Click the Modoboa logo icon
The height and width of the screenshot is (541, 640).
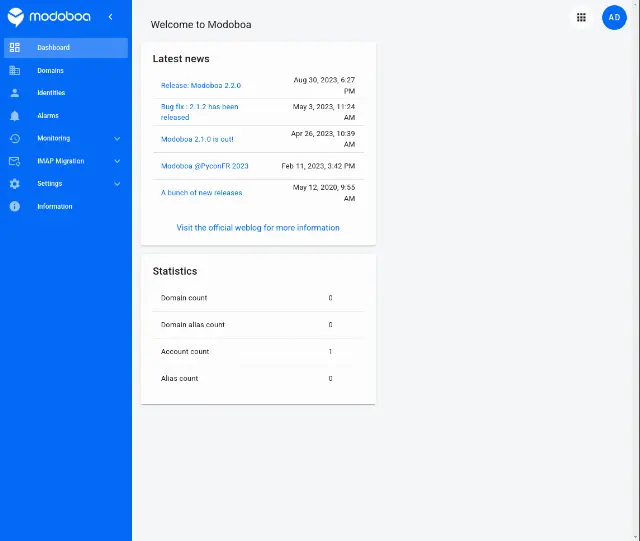pyautogui.click(x=16, y=17)
